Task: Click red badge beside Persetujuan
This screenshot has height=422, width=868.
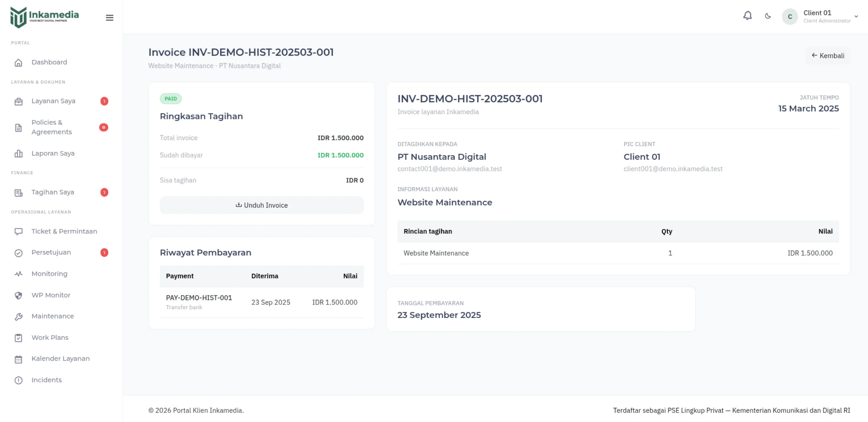Action: [x=104, y=252]
